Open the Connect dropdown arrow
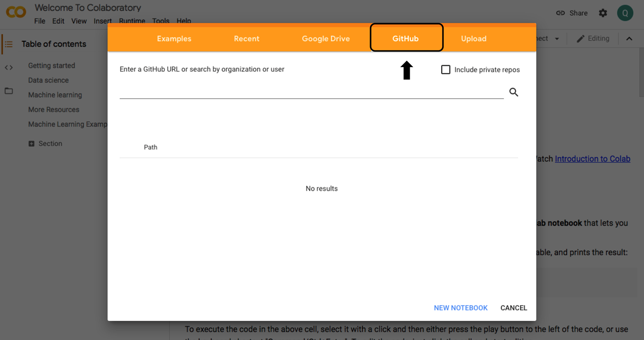The image size is (644, 340). click(557, 39)
